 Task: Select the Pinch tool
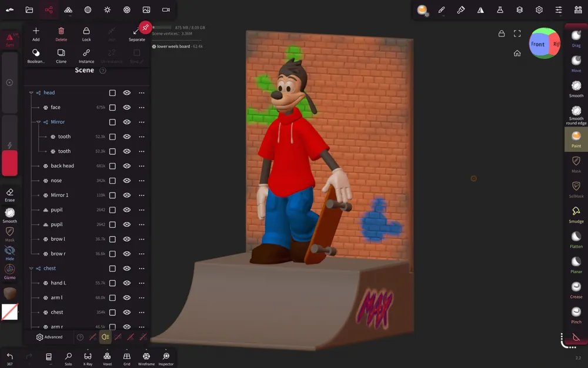tap(576, 316)
